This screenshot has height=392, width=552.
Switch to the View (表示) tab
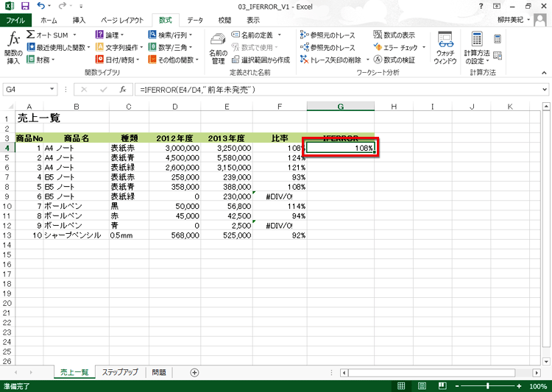point(253,20)
